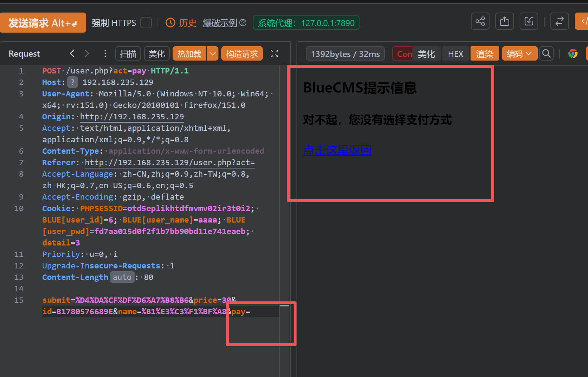The image size is (588, 377).
Task: Click the 'Accept-Encoding: gzip, deflate' line
Action: (113, 197)
